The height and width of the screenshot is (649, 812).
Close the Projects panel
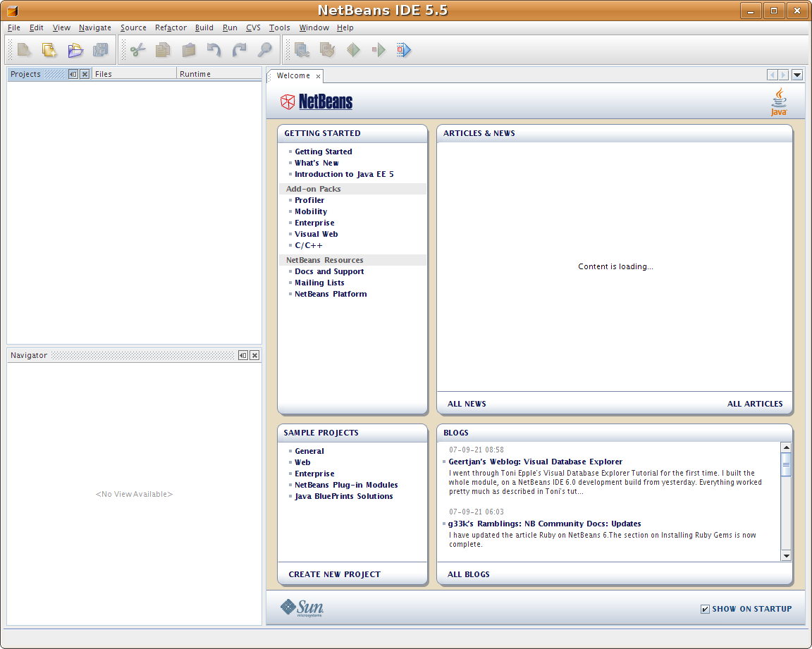click(85, 74)
